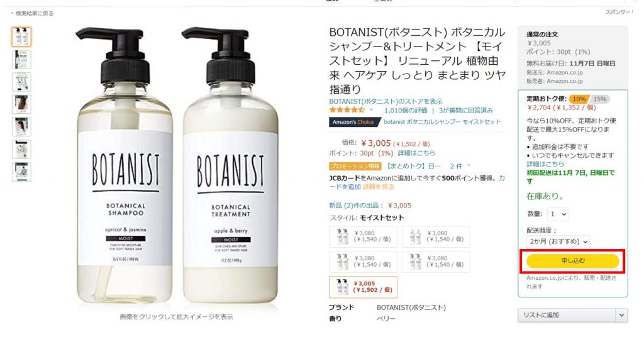
Task: Open the 数量 quantity dropdown
Action: click(x=558, y=214)
